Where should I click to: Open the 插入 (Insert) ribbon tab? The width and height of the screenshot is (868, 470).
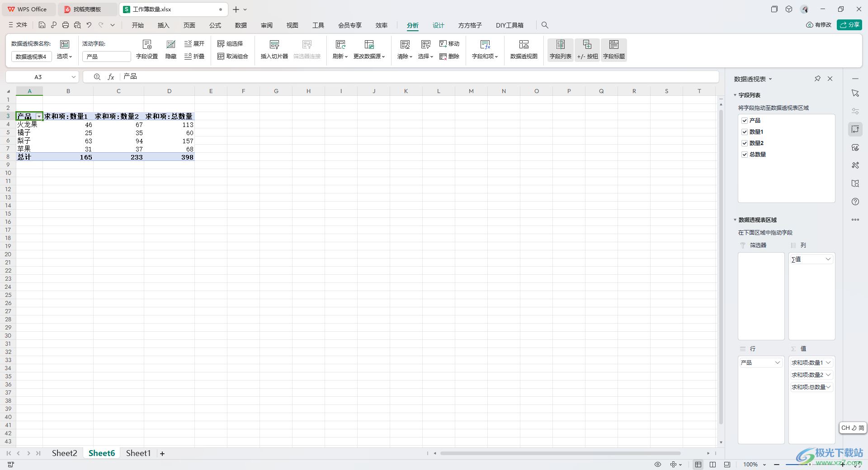[x=164, y=25]
